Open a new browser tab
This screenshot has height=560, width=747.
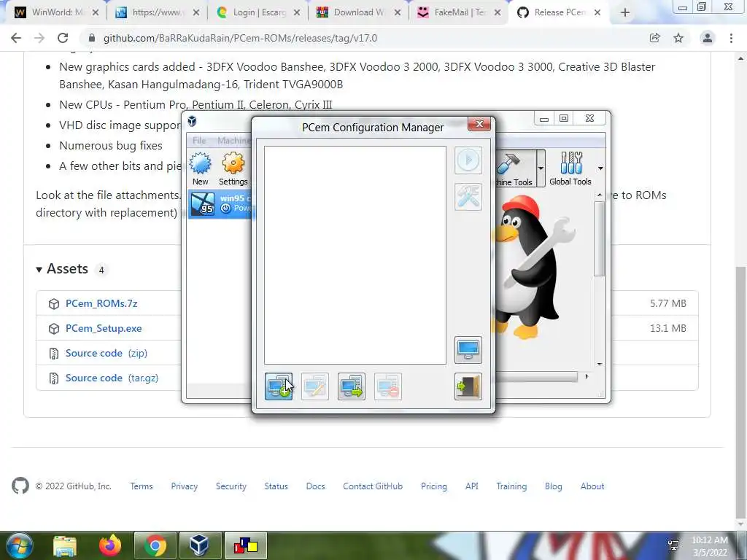625,13
